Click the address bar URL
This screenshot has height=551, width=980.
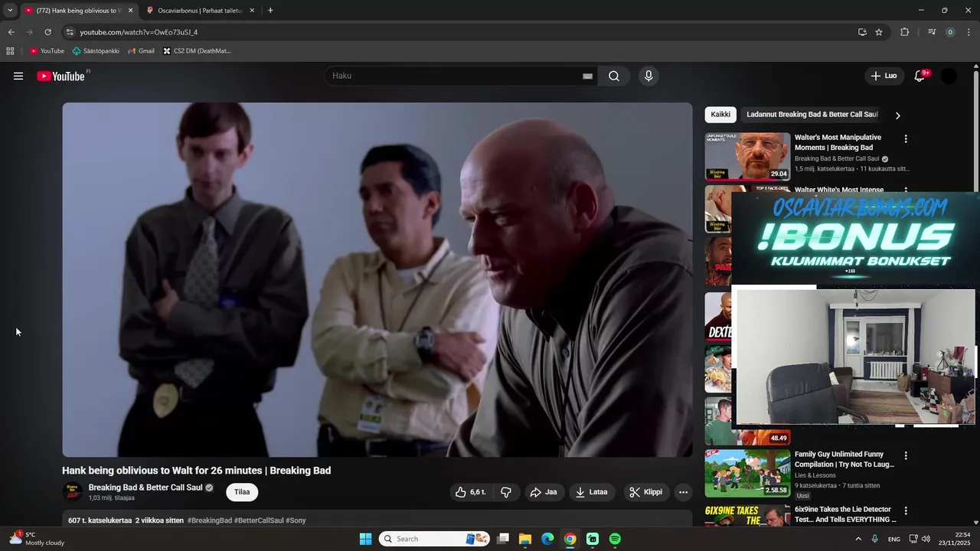pos(139,32)
